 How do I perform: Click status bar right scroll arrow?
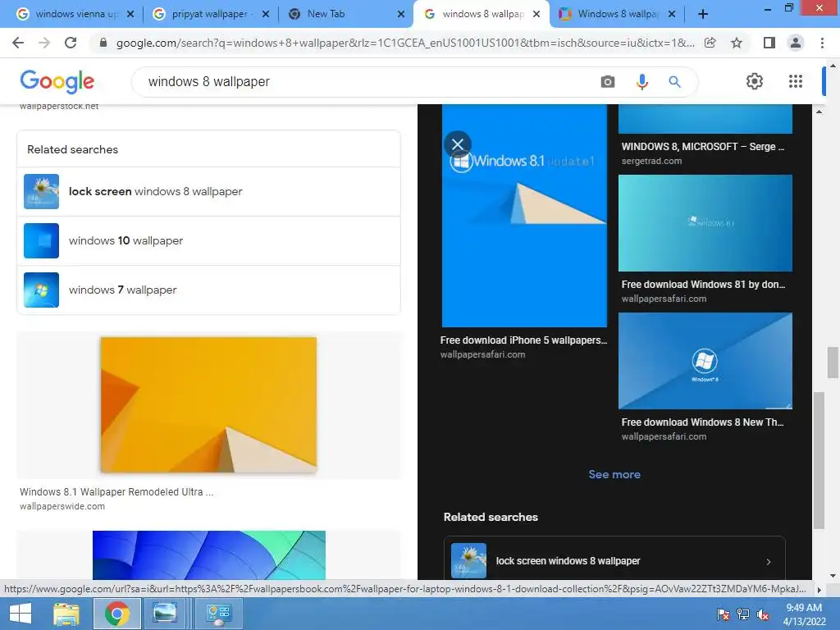(818, 589)
